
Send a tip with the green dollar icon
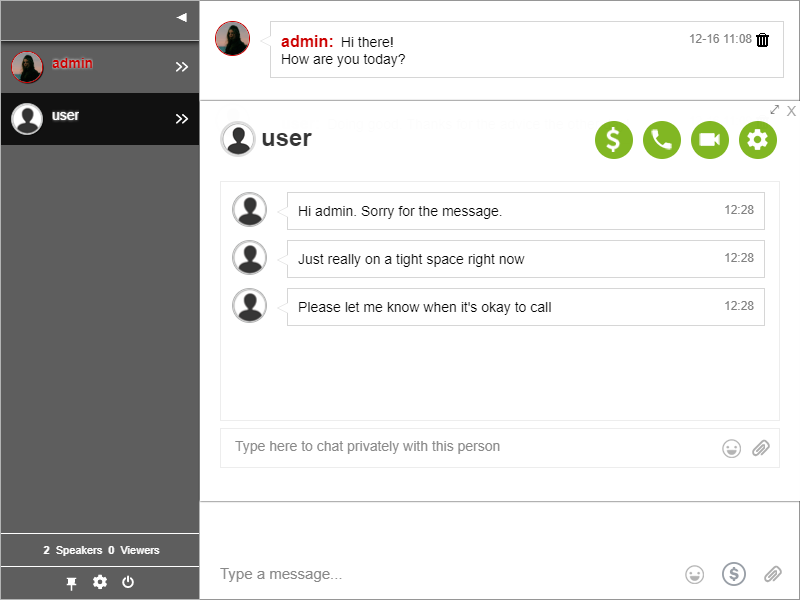[613, 140]
